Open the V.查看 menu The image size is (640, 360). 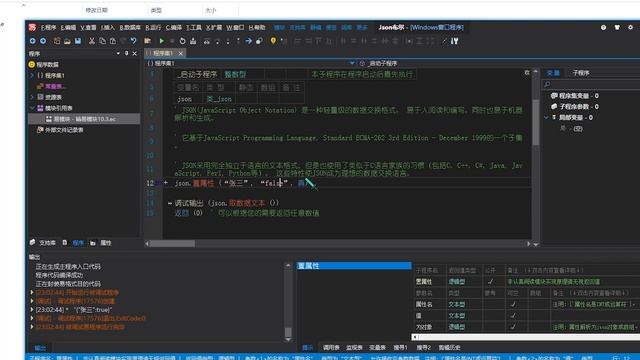[x=88, y=27]
